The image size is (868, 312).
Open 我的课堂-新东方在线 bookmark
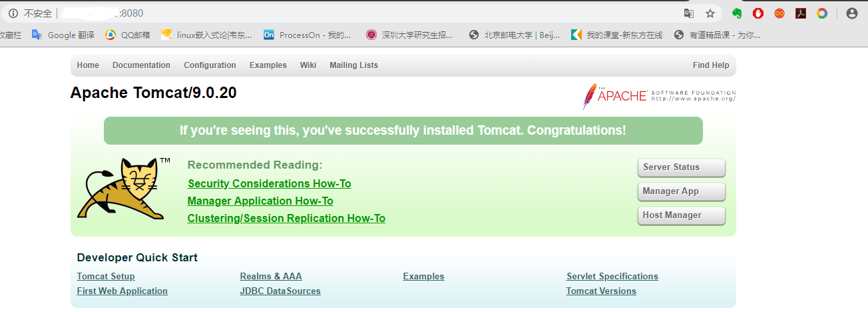coord(617,35)
